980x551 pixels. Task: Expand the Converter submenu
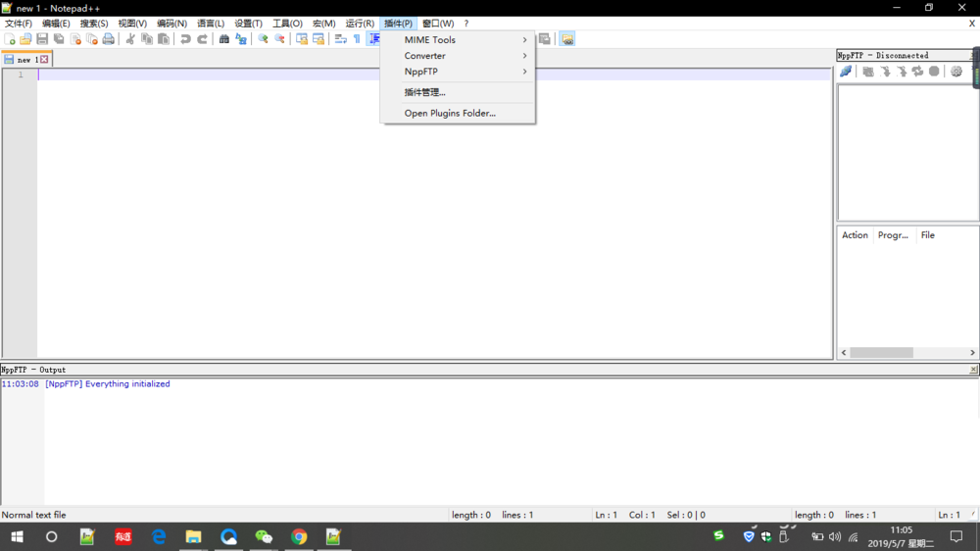click(458, 56)
